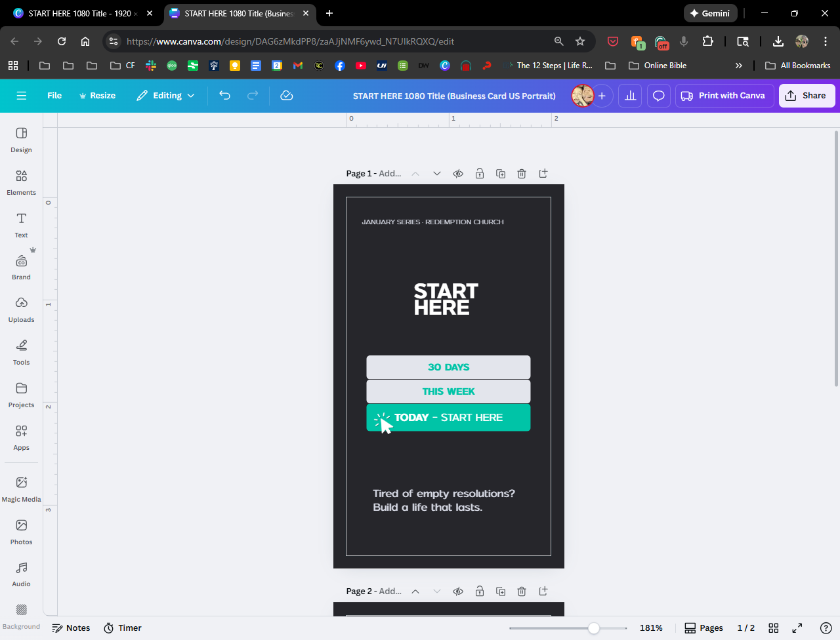
Task: Open the analytics bar chart icon
Action: (630, 96)
